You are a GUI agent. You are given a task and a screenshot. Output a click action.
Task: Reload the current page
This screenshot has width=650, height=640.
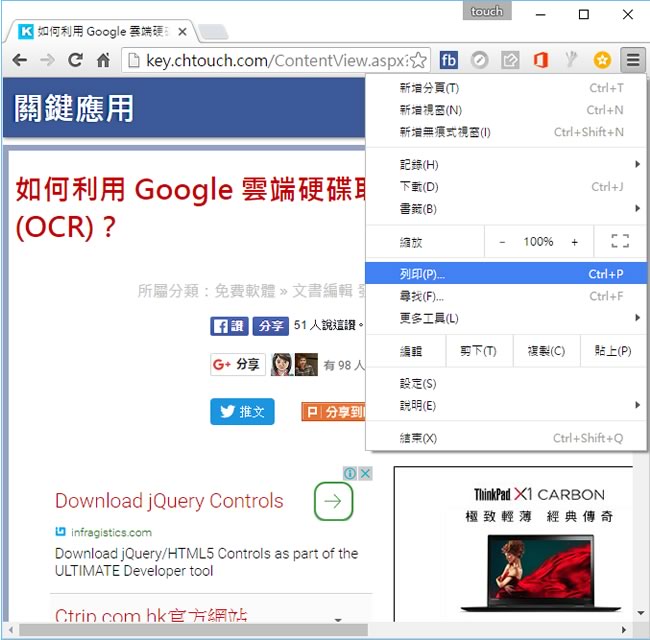pos(75,61)
